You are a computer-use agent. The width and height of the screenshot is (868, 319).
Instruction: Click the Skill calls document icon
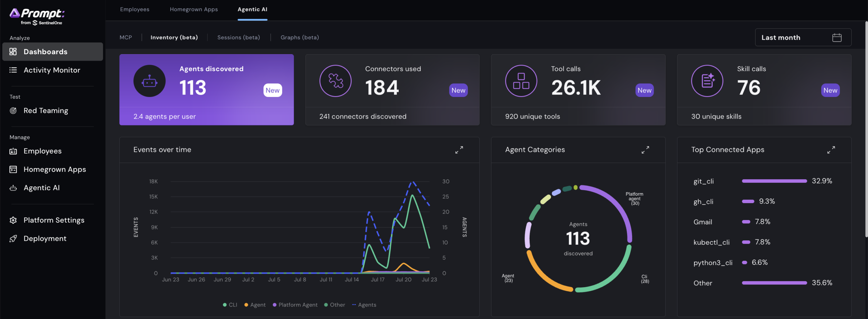click(707, 81)
